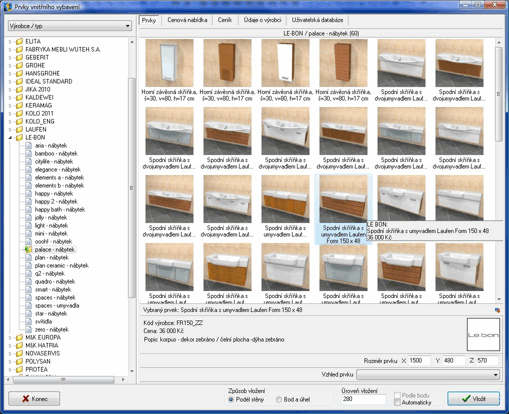Select the KERAMAG folder icon

tap(19, 105)
